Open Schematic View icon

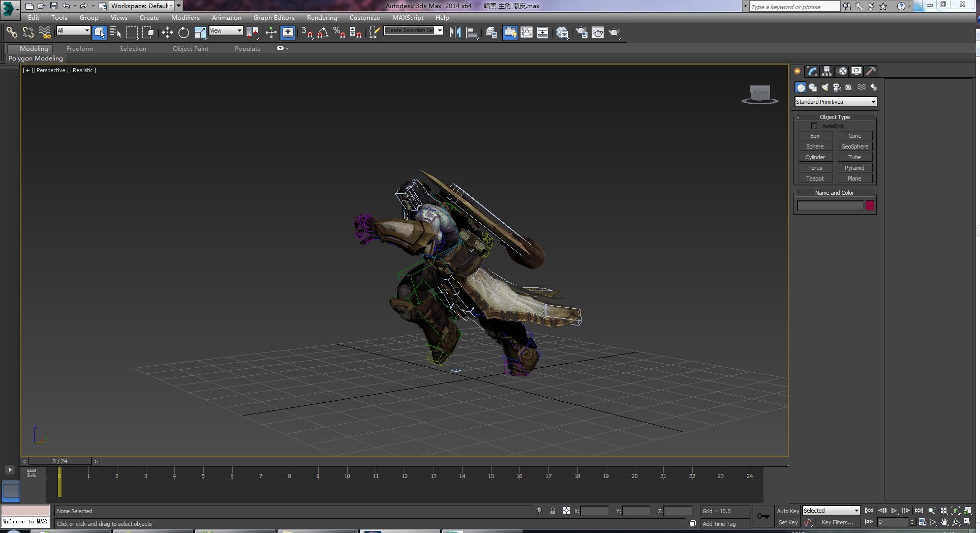pyautogui.click(x=542, y=33)
